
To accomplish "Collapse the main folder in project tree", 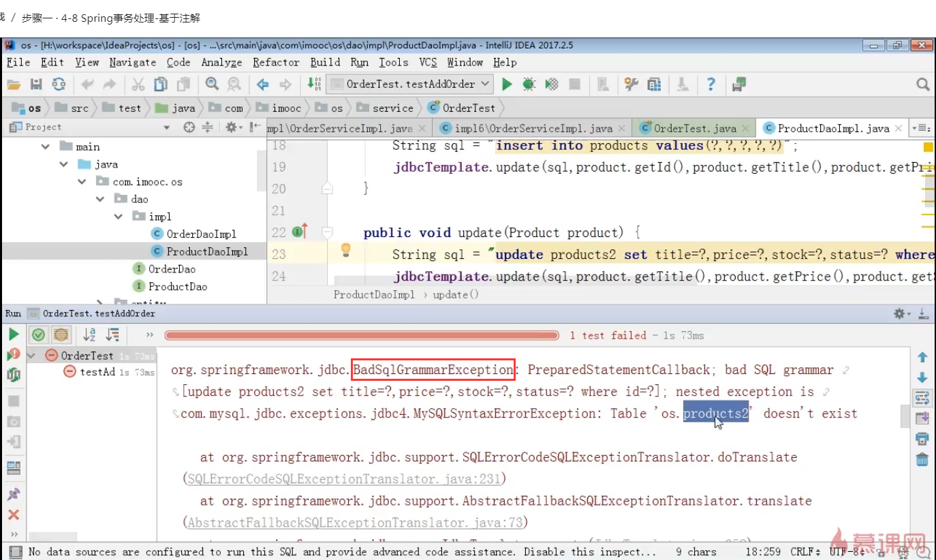I will [46, 146].
